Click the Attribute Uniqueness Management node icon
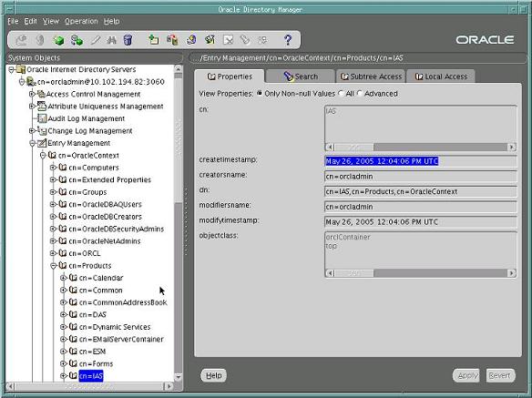Screen dimensions: 532x398 point(42,107)
